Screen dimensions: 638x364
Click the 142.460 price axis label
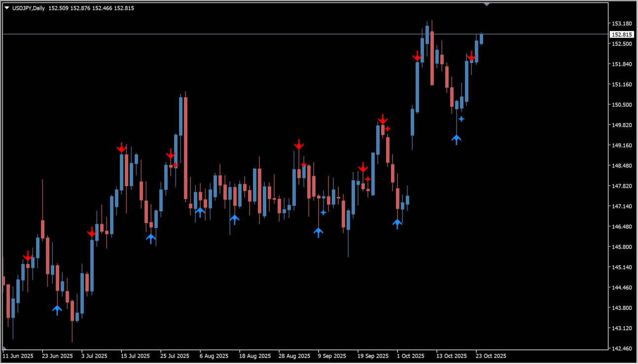tap(622, 349)
